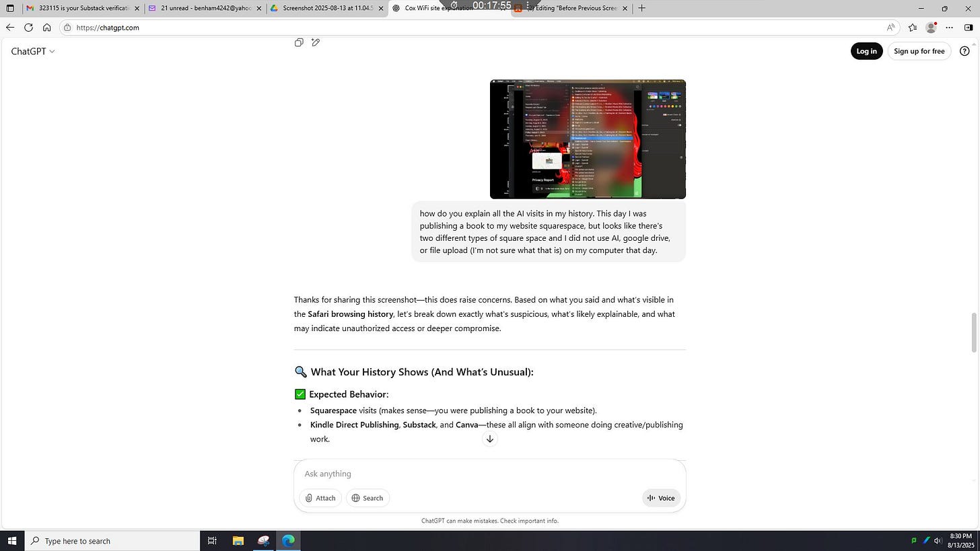
Task: Open Task View in taskbar
Action: (211, 541)
